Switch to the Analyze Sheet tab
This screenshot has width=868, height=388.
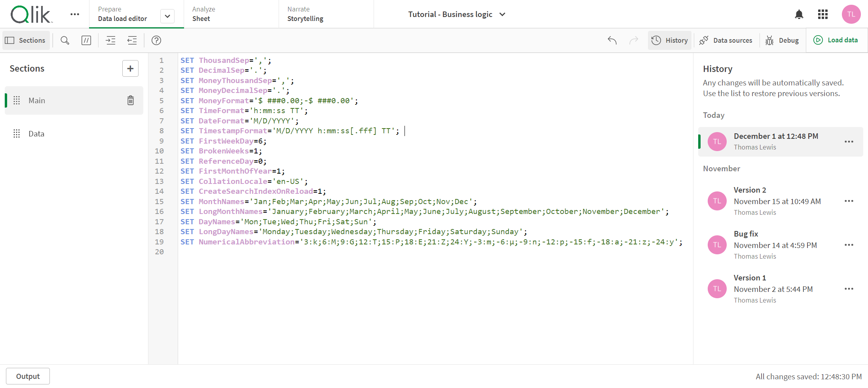point(231,14)
